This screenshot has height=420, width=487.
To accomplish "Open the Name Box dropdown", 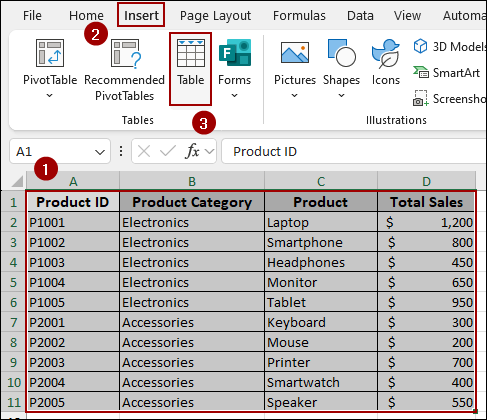I will 100,152.
